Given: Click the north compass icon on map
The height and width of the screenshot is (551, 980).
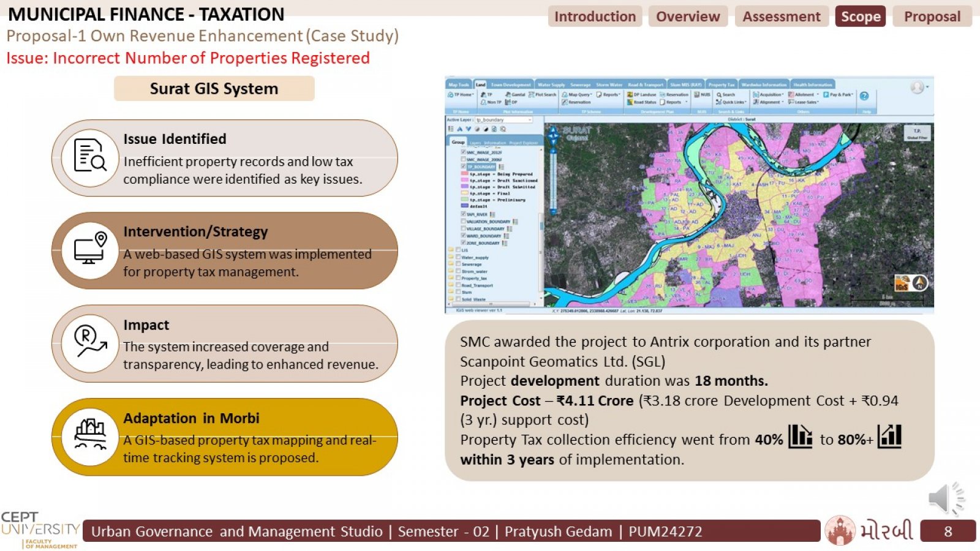Looking at the screenshot, I should point(920,282).
